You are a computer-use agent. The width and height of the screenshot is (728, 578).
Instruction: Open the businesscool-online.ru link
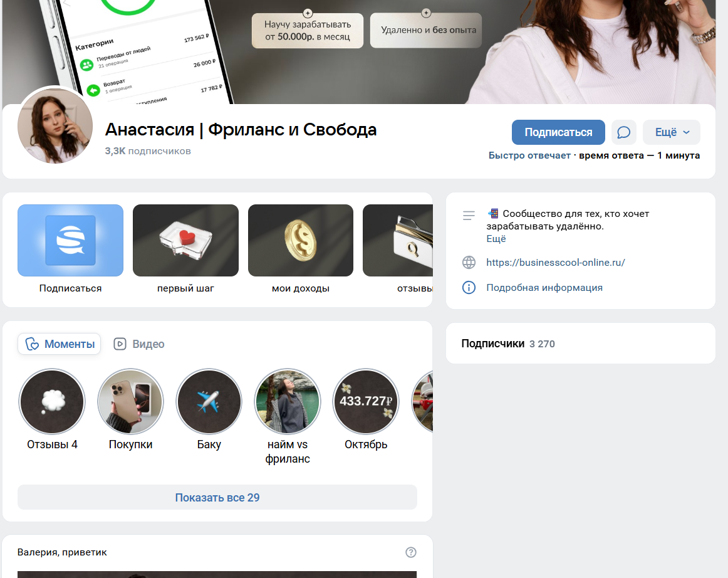(x=555, y=263)
